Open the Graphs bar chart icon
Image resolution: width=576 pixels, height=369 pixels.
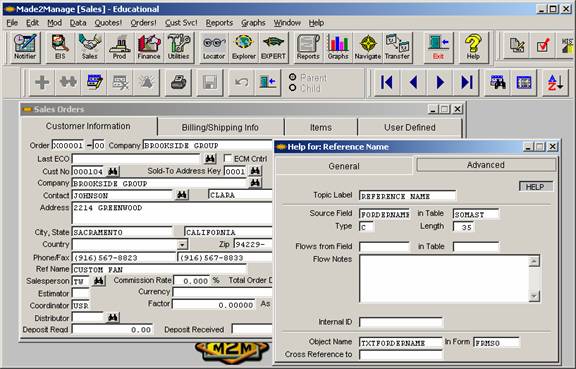pyautogui.click(x=338, y=47)
